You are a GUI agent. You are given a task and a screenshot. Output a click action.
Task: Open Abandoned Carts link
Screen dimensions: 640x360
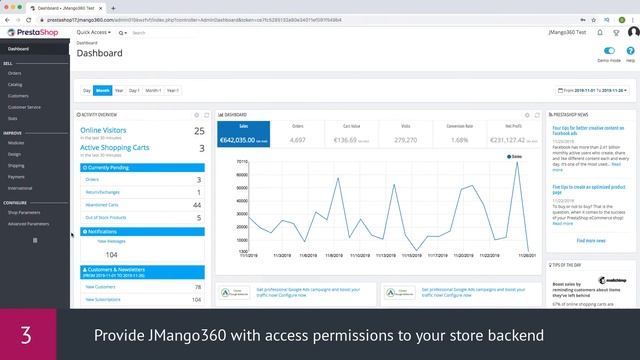tap(102, 205)
